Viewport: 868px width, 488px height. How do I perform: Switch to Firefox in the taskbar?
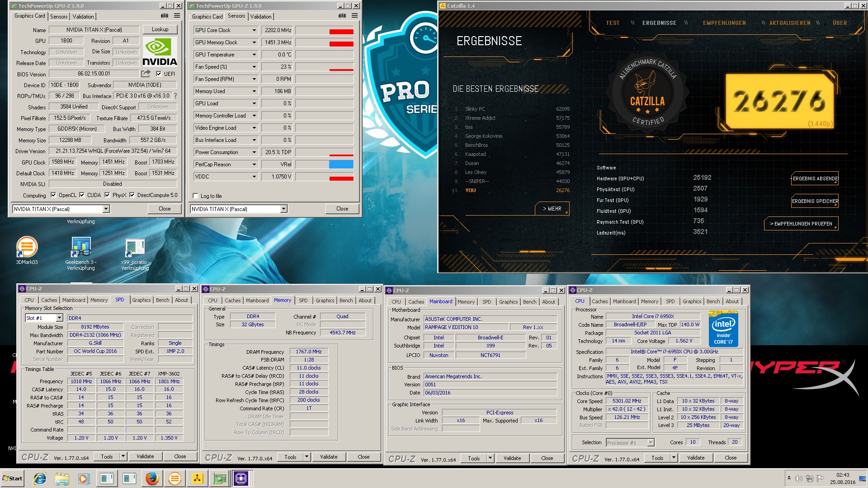tap(152, 479)
